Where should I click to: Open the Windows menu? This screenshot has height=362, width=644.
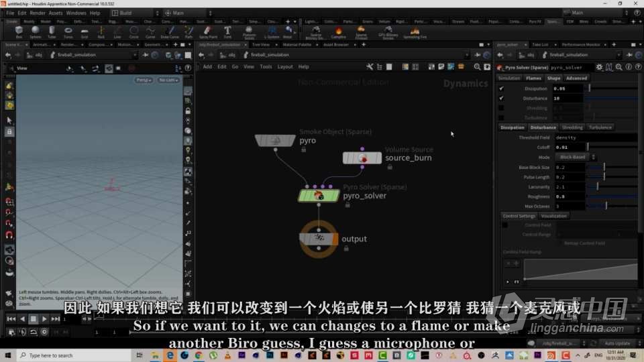click(x=76, y=13)
